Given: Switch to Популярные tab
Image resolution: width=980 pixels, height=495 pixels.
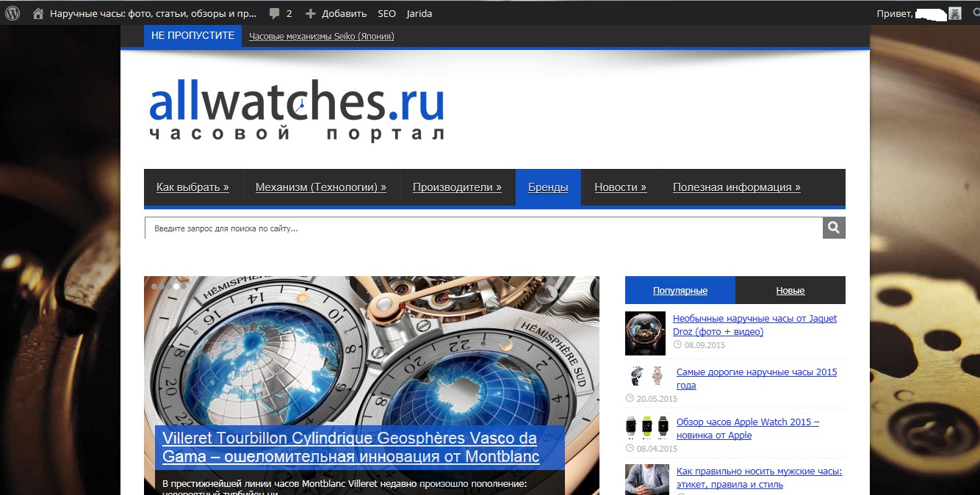Looking at the screenshot, I should (x=680, y=290).
